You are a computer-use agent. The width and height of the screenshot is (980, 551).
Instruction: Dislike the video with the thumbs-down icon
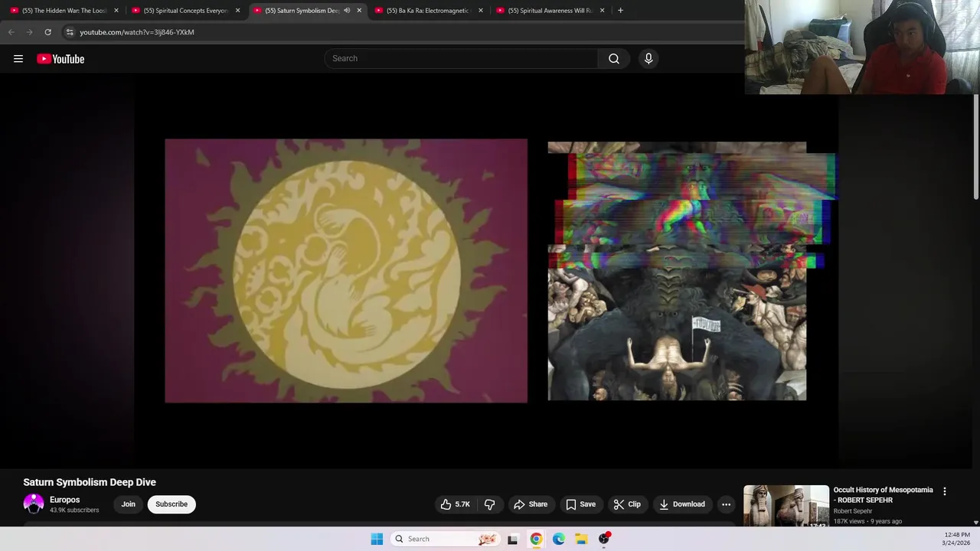(x=490, y=504)
